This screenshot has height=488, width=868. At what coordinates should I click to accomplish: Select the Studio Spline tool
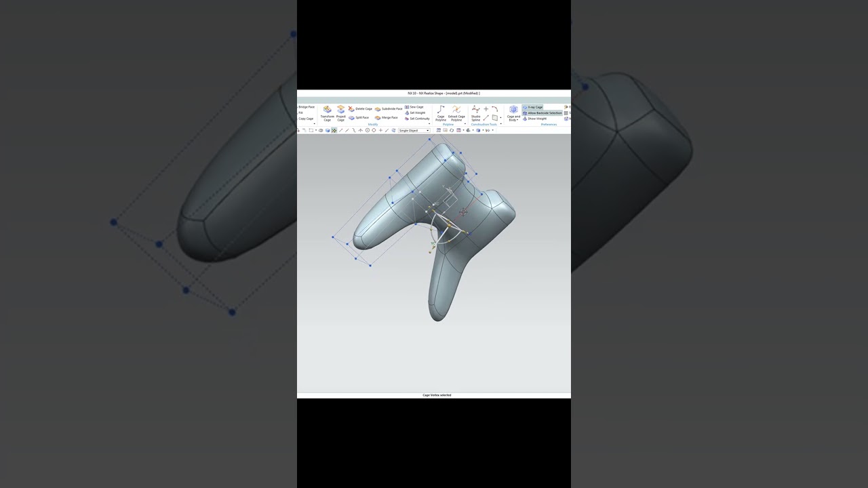[476, 113]
